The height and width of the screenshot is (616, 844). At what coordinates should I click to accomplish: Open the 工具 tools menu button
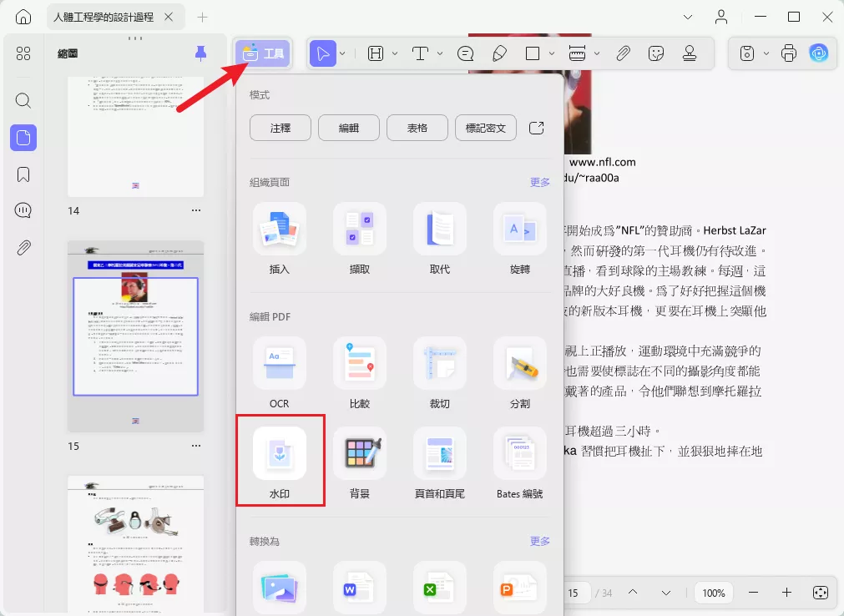263,53
